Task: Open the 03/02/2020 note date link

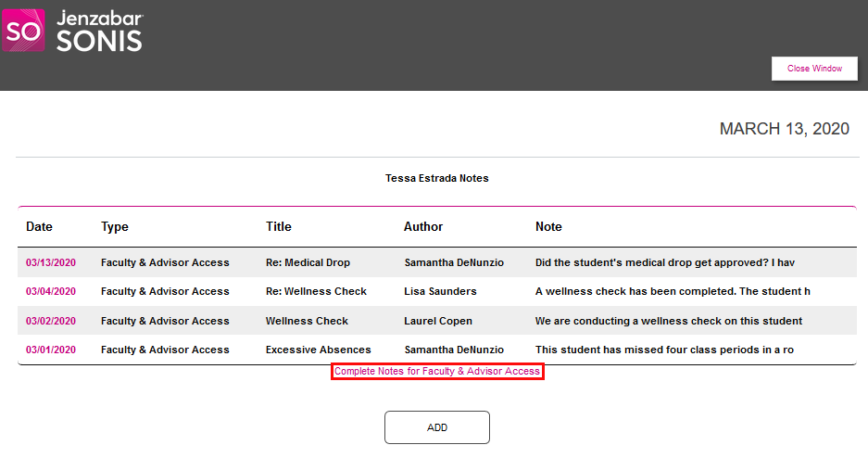Action: point(51,321)
